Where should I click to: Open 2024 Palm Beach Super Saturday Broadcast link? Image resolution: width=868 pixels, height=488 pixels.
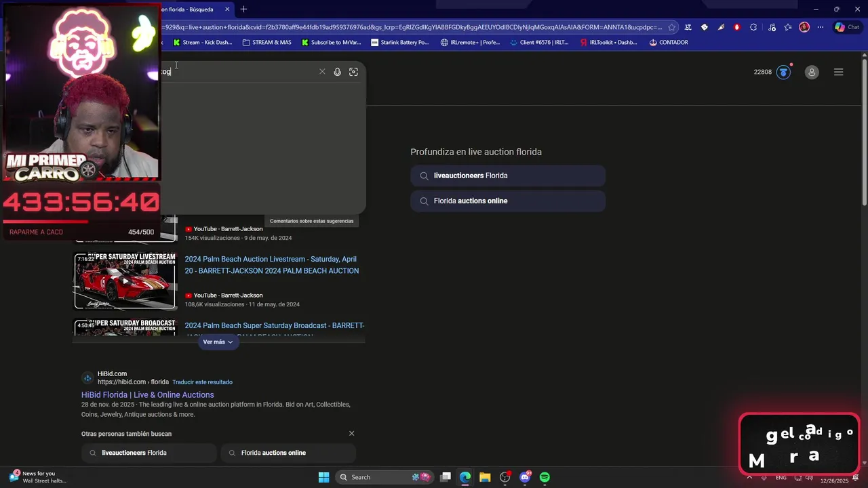point(275,325)
